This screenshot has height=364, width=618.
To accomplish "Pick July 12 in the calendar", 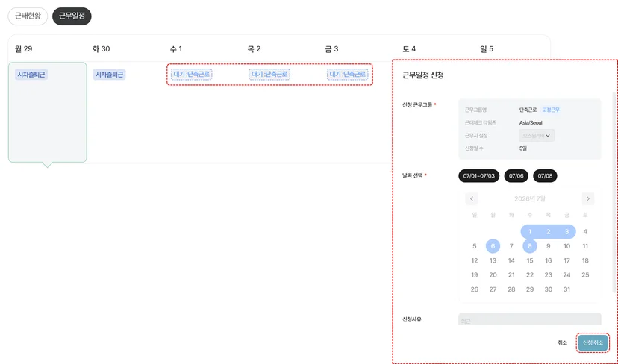I will click(475, 260).
